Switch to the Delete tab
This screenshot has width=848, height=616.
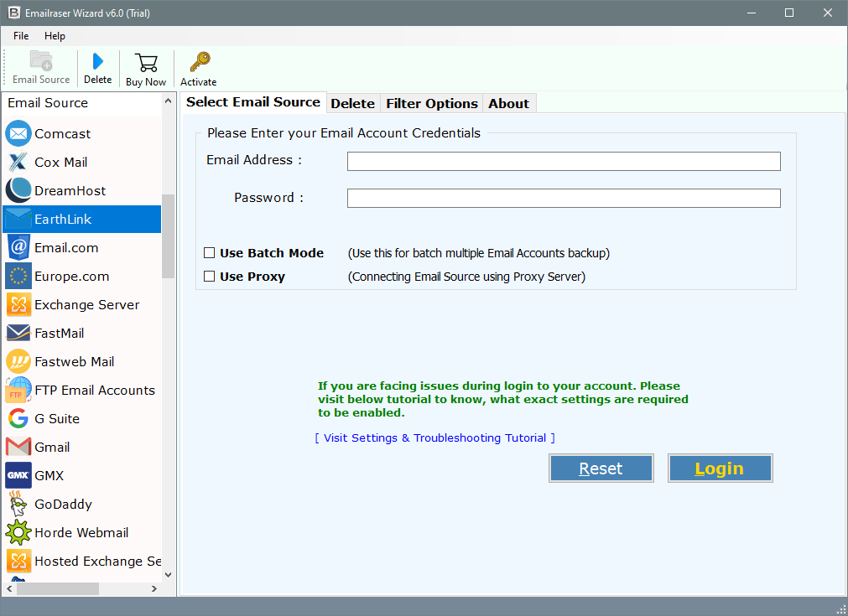tap(352, 103)
